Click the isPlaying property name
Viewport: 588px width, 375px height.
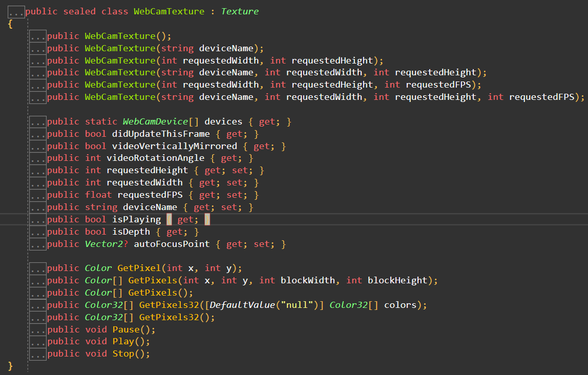(136, 219)
